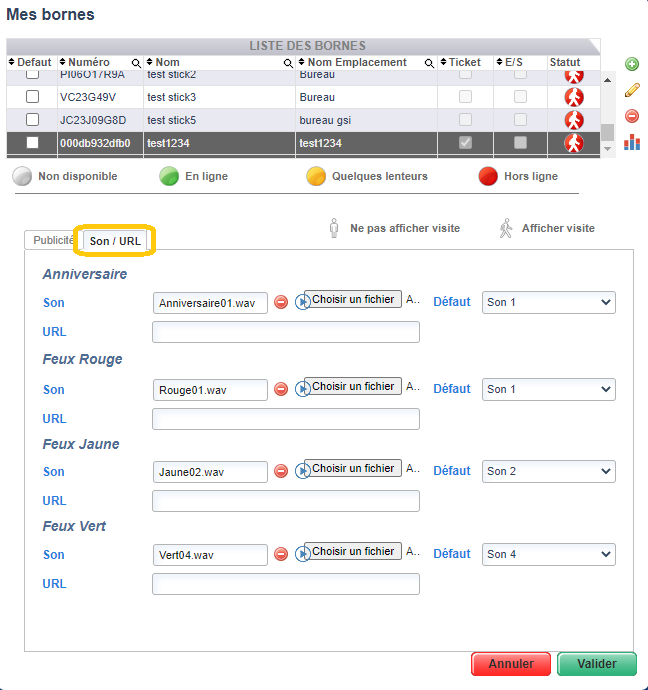Open the bar chart statistics icon

click(x=632, y=143)
